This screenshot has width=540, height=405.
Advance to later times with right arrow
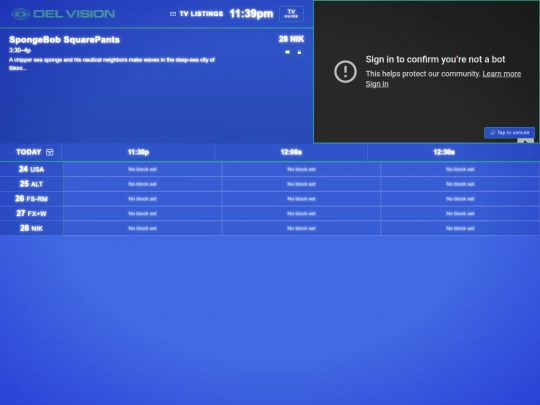coord(530,152)
